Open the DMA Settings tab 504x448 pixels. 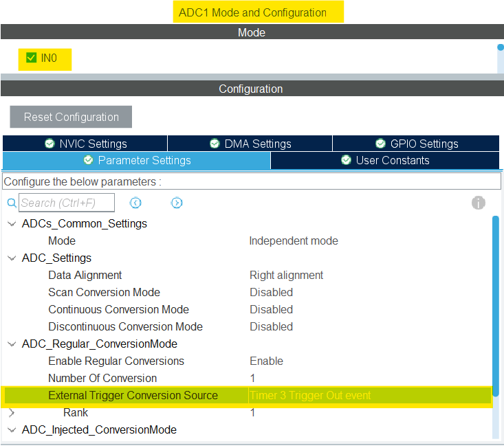click(250, 144)
